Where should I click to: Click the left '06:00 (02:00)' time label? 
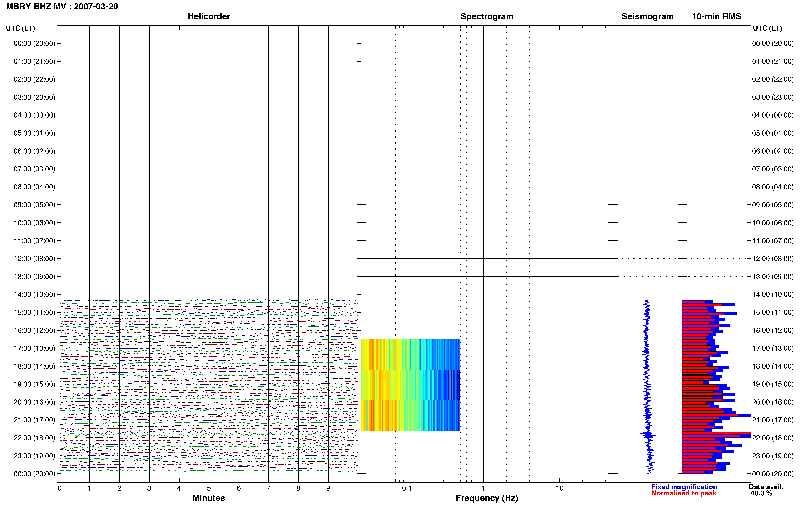coord(35,151)
